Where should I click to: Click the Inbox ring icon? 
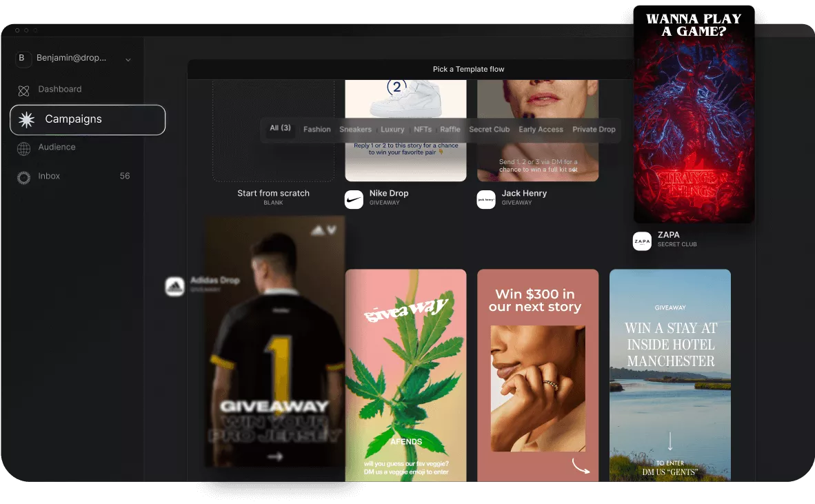(23, 178)
